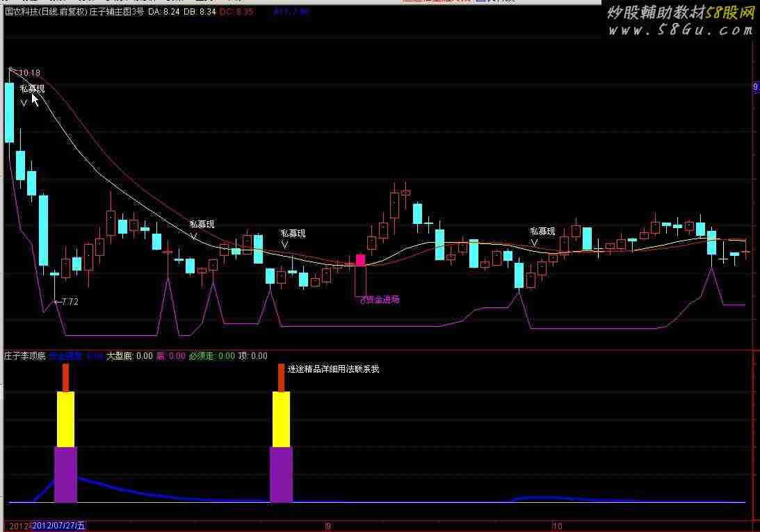This screenshot has width=760, height=532.
Task: Click the highlighted date 2012/07/27/五
Action: [x=58, y=526]
